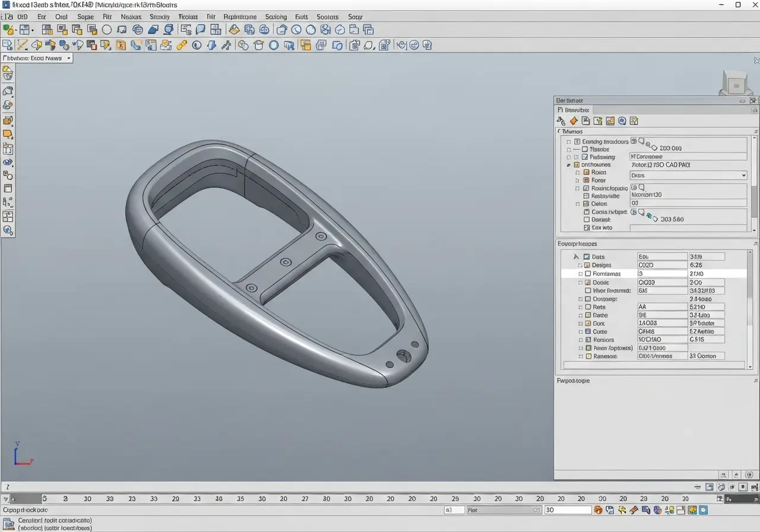Open the Drais dropdown in the right panel
The width and height of the screenshot is (760, 532).
[x=688, y=176]
